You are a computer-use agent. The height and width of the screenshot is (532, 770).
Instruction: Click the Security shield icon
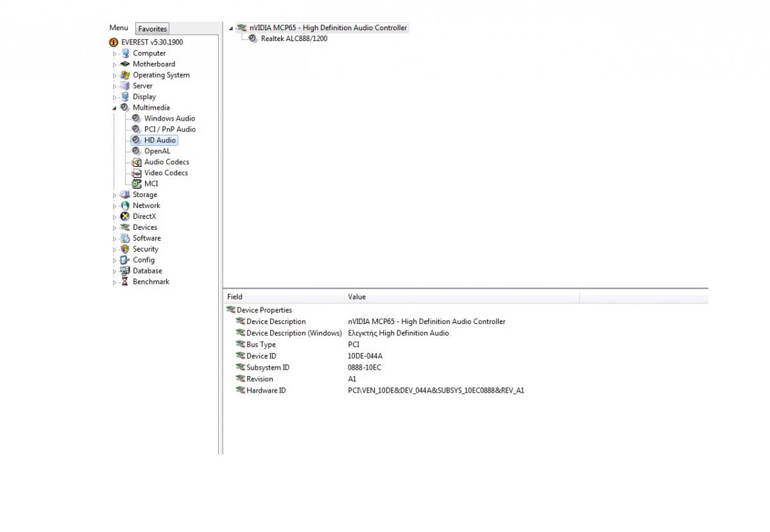(x=126, y=250)
